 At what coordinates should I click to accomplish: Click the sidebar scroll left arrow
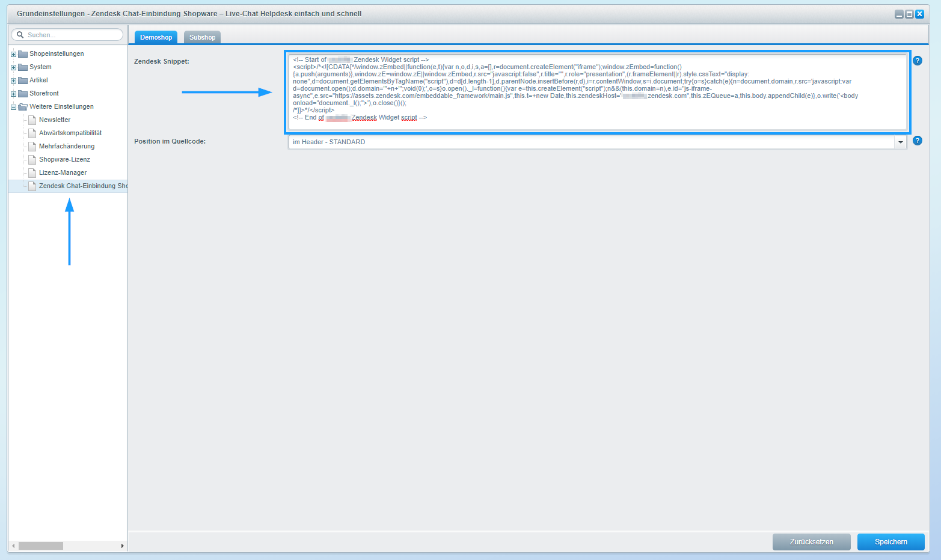[x=13, y=546]
